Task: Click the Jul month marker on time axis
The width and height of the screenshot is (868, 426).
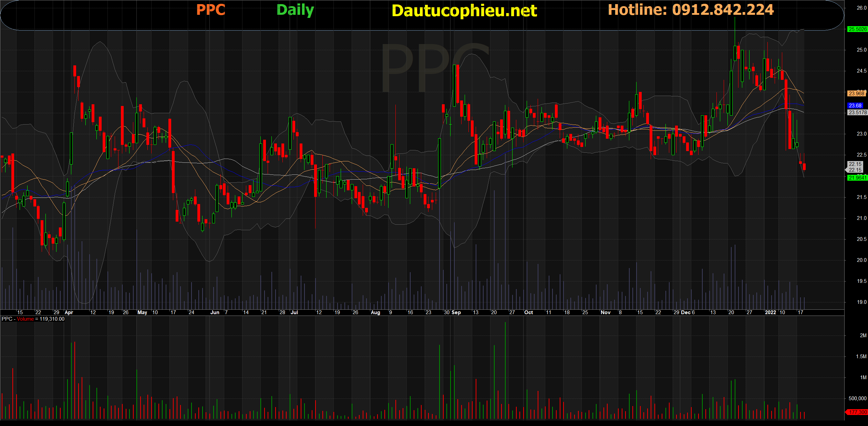Action: (x=294, y=312)
